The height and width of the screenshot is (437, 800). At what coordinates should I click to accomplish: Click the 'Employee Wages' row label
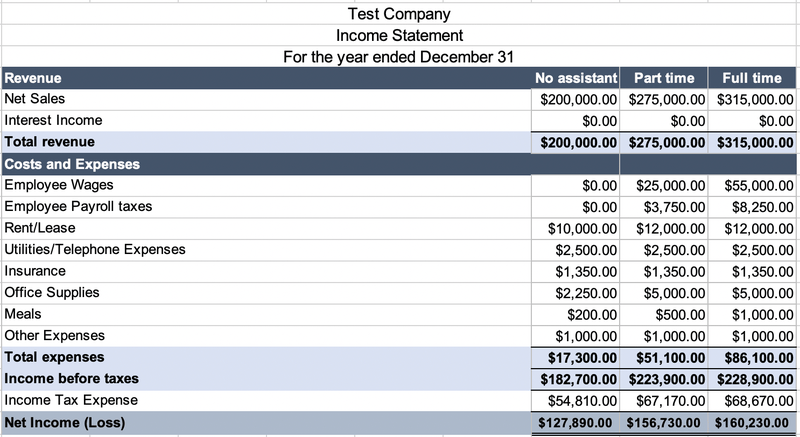[x=266, y=186]
